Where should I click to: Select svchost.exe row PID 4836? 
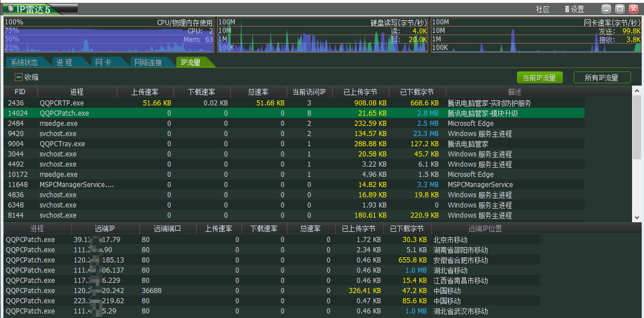[x=294, y=195]
